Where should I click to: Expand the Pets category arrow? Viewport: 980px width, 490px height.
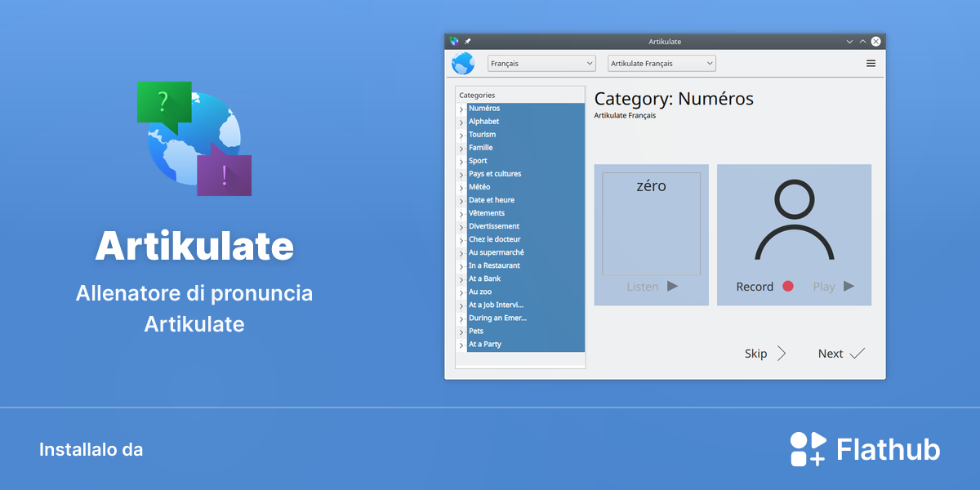461,332
